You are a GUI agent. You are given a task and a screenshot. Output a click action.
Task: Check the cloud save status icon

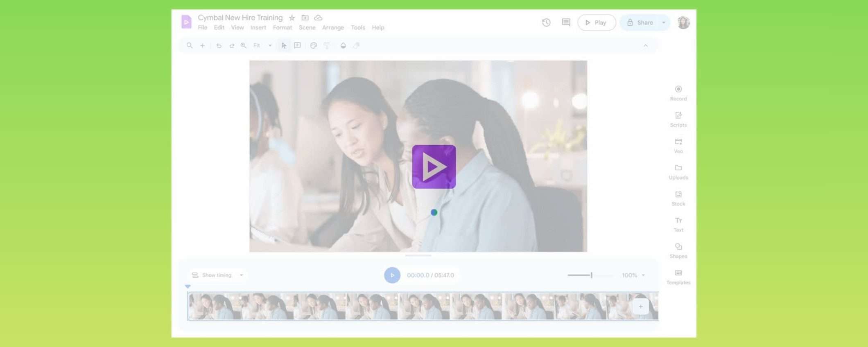coord(318,18)
